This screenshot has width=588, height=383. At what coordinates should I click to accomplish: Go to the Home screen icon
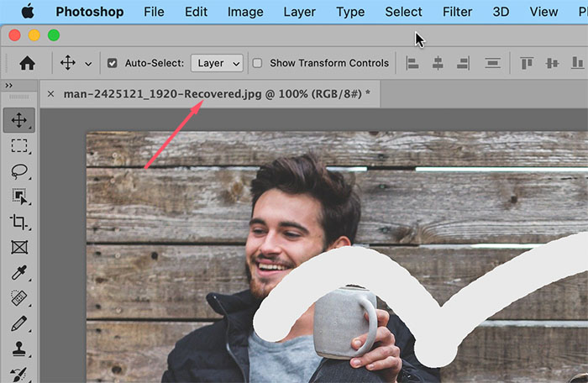[x=27, y=63]
